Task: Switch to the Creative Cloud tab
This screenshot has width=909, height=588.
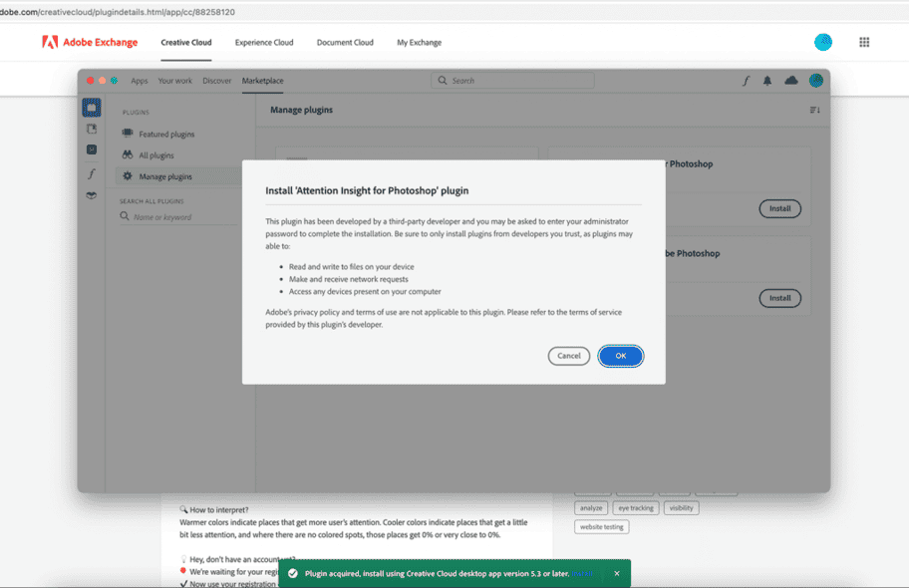Action: tap(186, 42)
